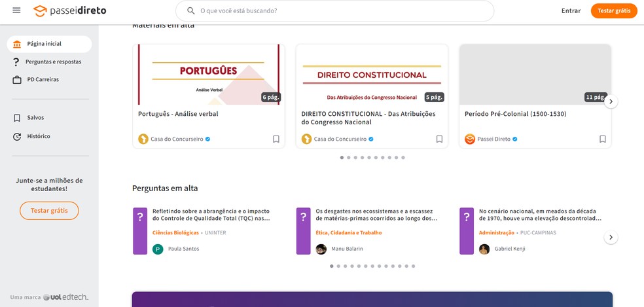Save Português - Análise verbal with bookmark
This screenshot has height=307, width=644.
tap(276, 139)
